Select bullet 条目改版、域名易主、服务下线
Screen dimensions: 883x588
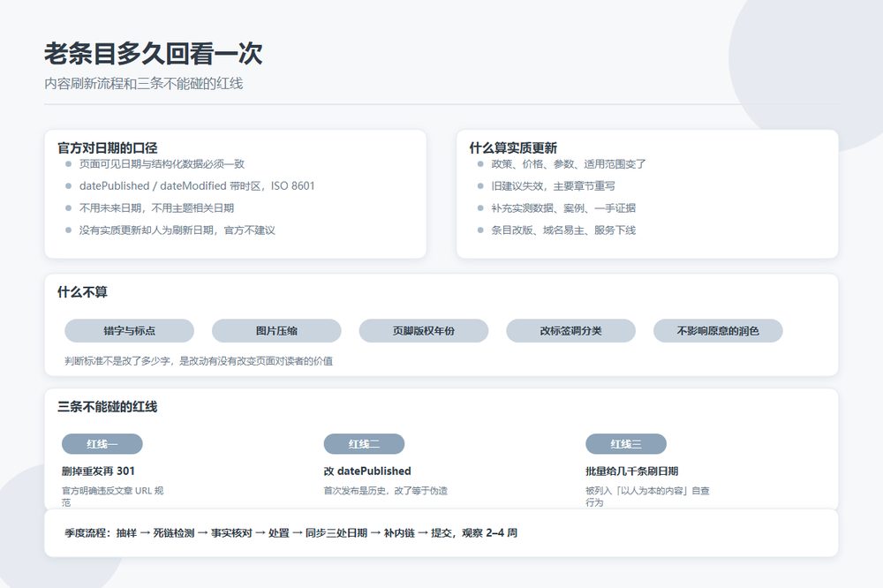point(563,230)
